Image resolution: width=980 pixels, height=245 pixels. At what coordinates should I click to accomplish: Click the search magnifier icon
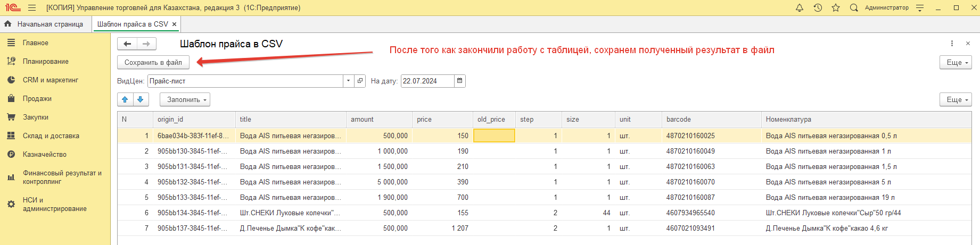click(854, 8)
